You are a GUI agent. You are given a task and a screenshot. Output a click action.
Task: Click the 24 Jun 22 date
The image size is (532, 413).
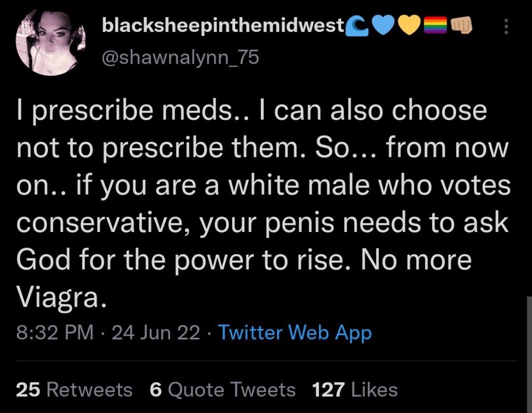click(156, 332)
